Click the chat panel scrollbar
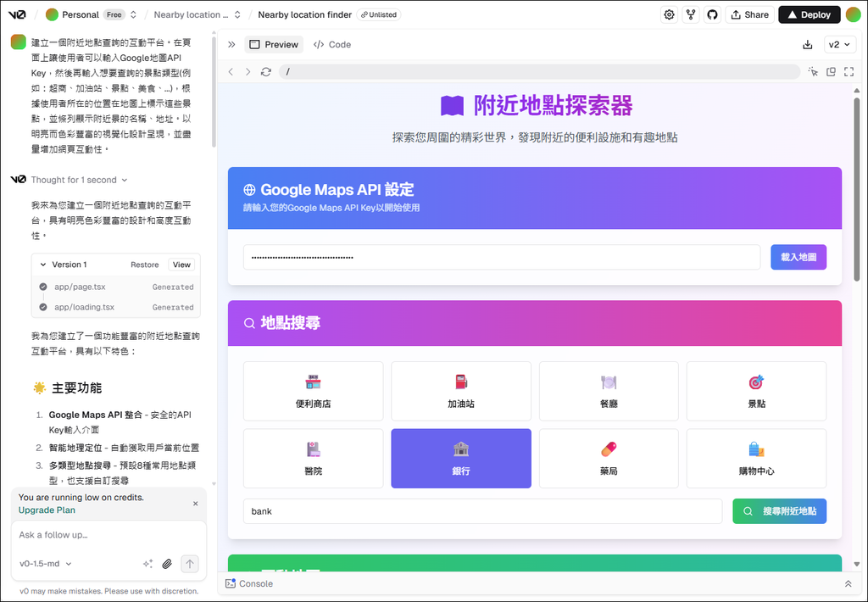Image resolution: width=868 pixels, height=602 pixels. pyautogui.click(x=214, y=92)
